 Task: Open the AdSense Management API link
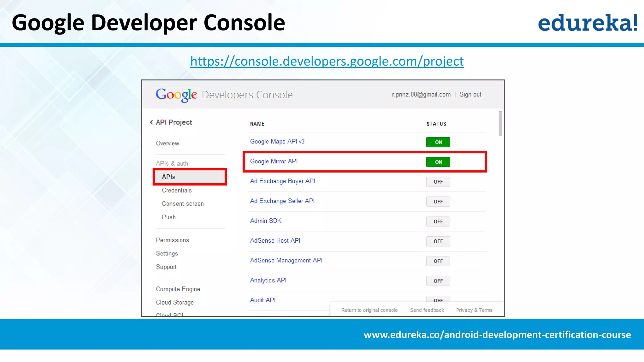click(x=286, y=260)
